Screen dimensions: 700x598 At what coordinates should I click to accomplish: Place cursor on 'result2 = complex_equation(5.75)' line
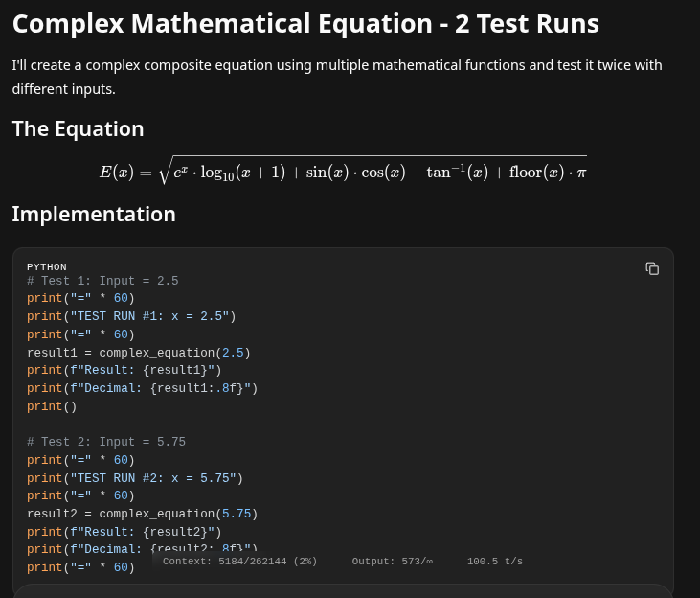(x=143, y=515)
